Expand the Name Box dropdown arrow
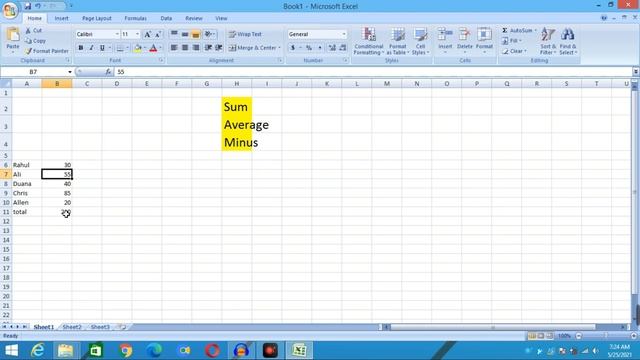This screenshot has height=360, width=640. [70, 72]
